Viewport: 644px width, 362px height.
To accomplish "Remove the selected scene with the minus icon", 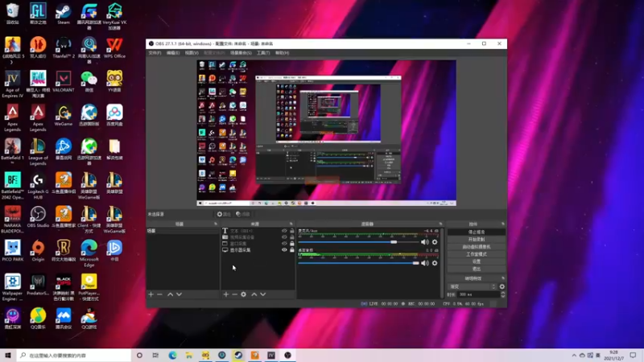I will click(159, 294).
